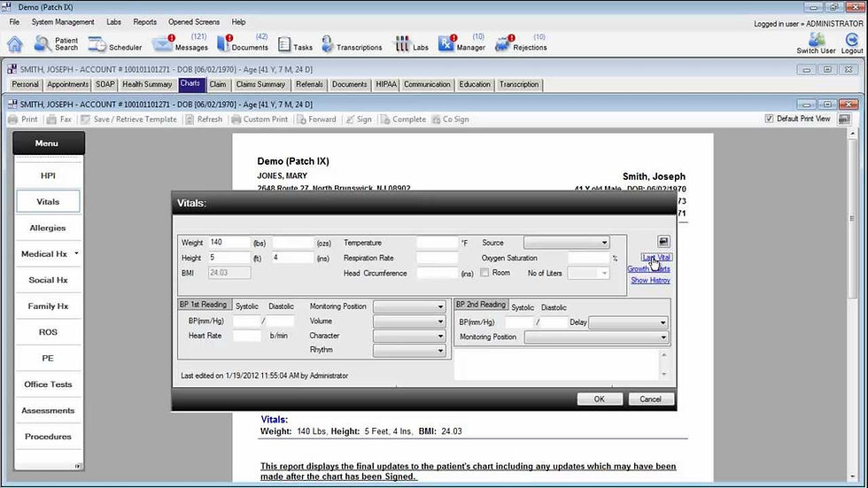Open the Procedures section

(x=48, y=437)
